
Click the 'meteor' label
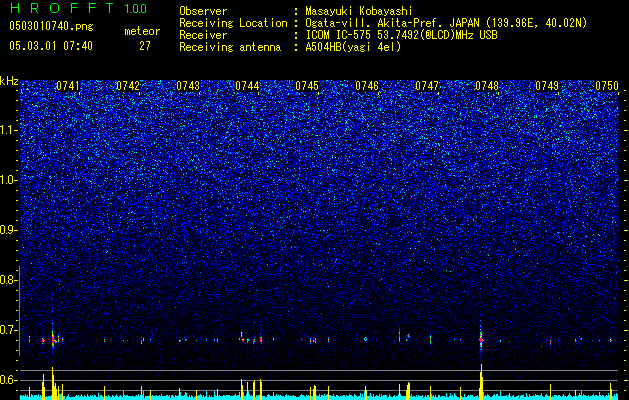pos(142,31)
